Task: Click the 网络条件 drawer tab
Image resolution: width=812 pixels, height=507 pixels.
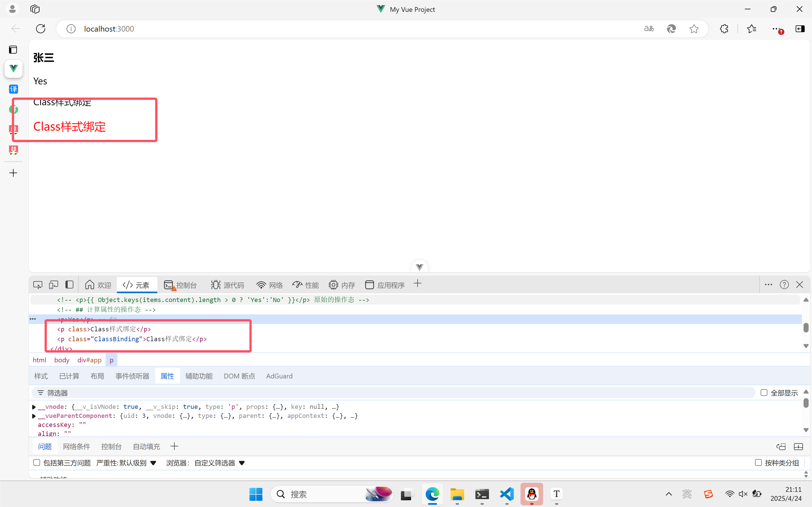Action: coord(76,447)
